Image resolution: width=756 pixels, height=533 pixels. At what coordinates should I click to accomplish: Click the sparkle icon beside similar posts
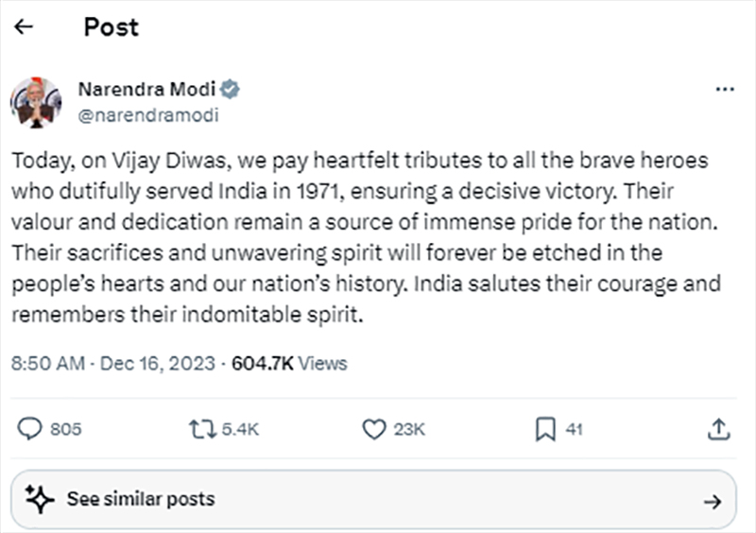[40, 499]
